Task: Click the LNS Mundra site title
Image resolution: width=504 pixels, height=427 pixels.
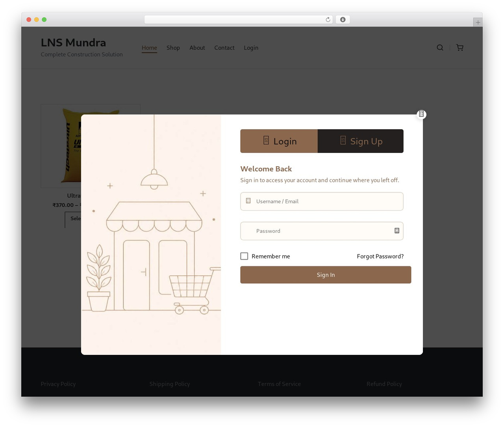Action: coord(73,43)
